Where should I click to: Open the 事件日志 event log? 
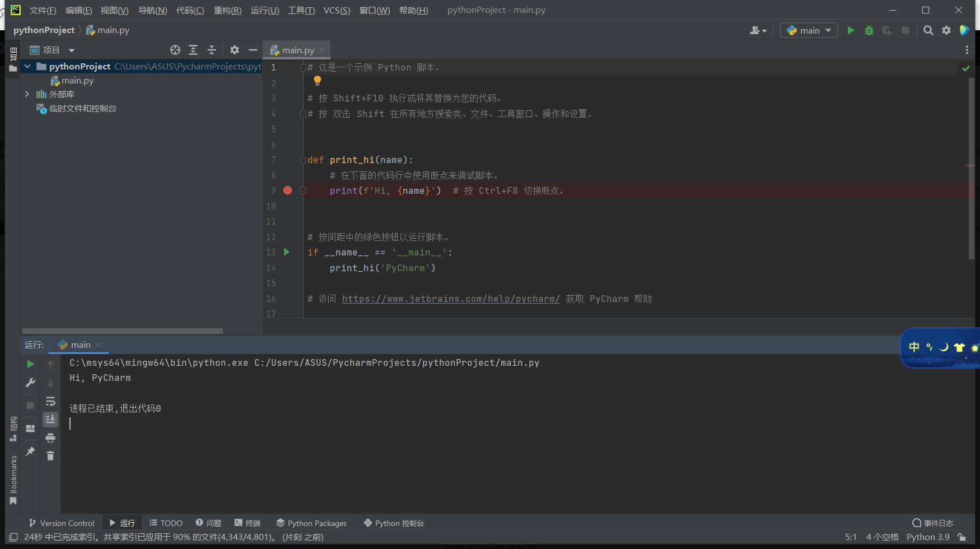pos(932,523)
